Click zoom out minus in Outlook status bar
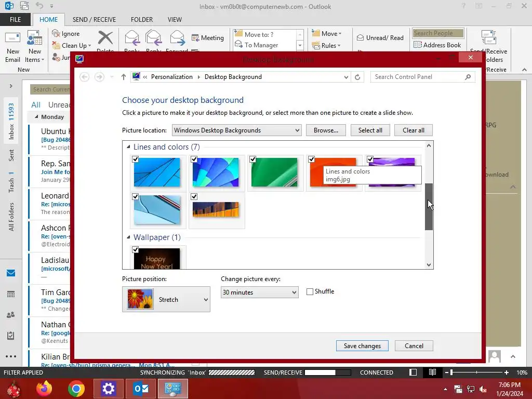532x399 pixels. [447, 372]
